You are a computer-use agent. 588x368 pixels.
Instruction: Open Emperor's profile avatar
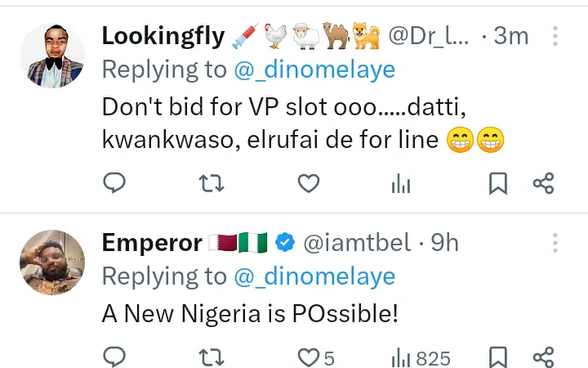pos(52,263)
